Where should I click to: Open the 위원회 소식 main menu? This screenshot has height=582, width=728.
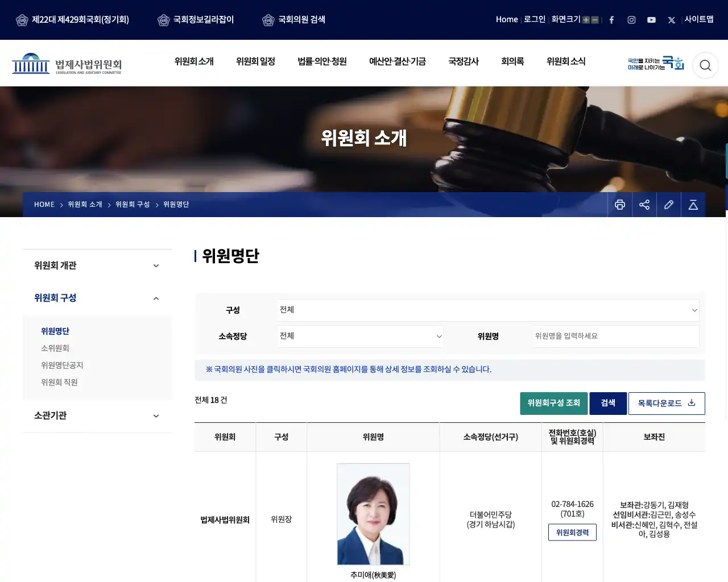(566, 61)
